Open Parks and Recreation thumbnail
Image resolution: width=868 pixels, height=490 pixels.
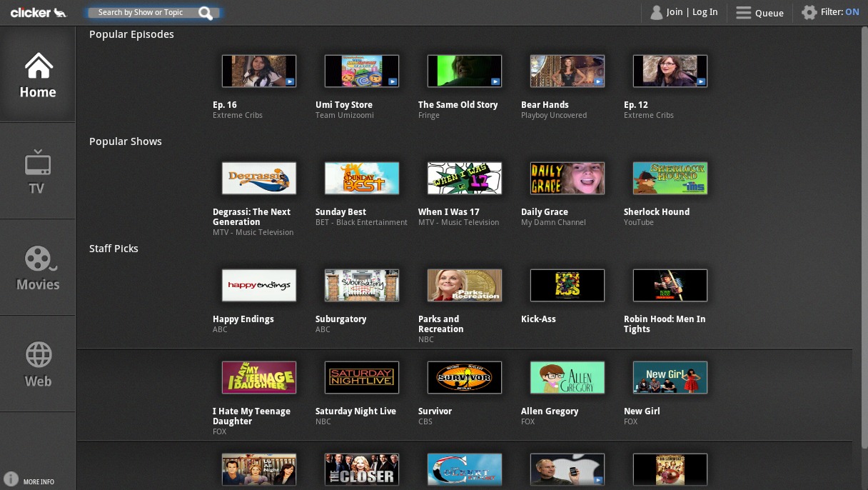click(x=465, y=286)
